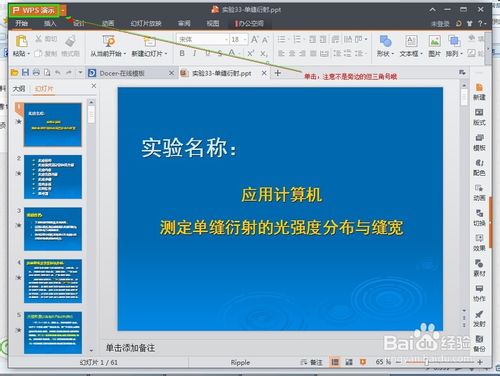Open the 插入 ribbon tab

pos(50,23)
